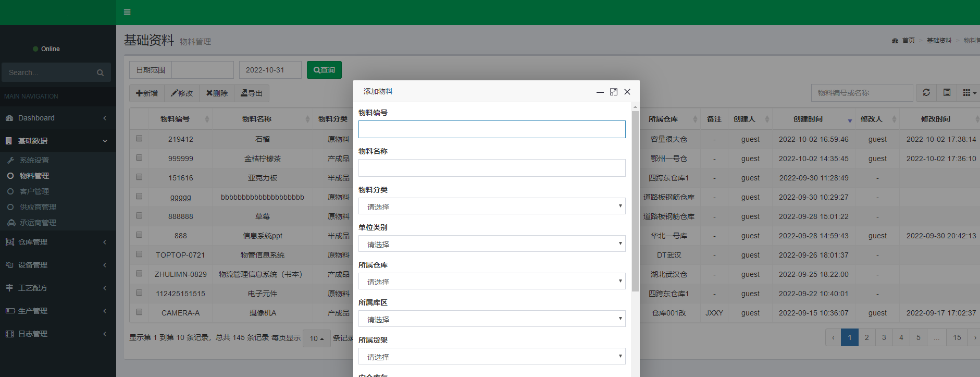Close the 添加物料 dialog

click(627, 92)
